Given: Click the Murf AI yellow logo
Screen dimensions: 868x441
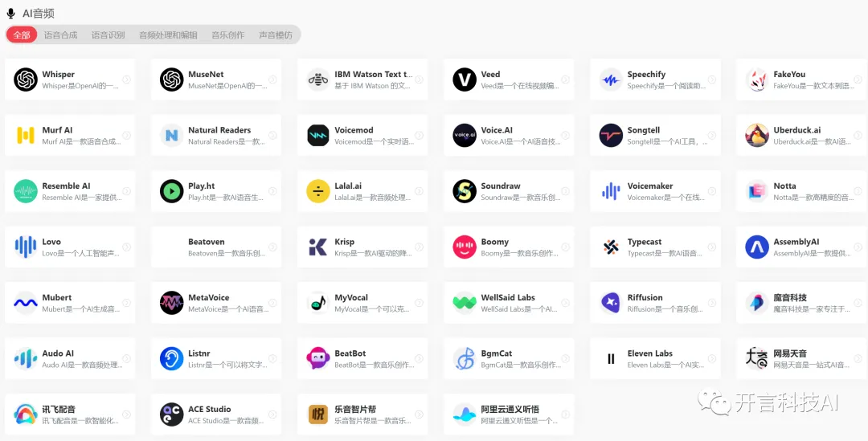Looking at the screenshot, I should [26, 136].
